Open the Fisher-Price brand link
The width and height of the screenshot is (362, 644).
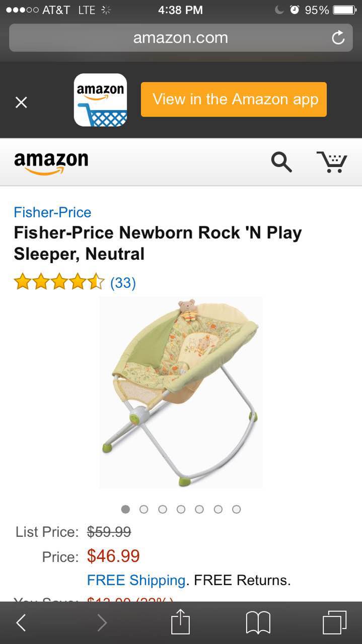[52, 212]
